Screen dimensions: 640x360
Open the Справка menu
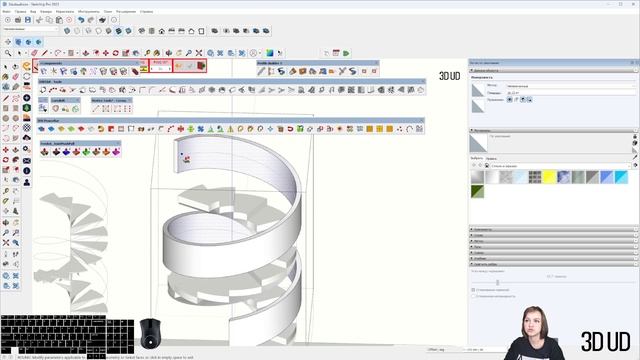[x=147, y=11]
